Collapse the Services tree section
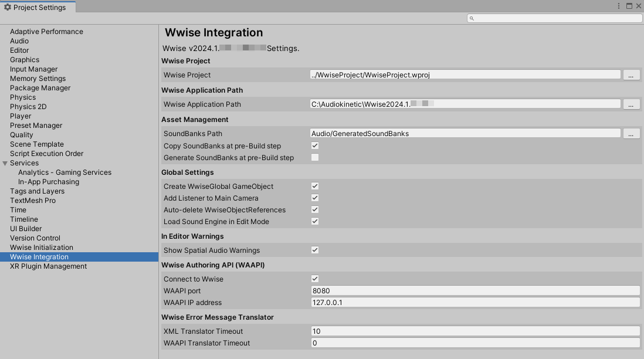Viewport: 644px width, 359px height. (5, 163)
